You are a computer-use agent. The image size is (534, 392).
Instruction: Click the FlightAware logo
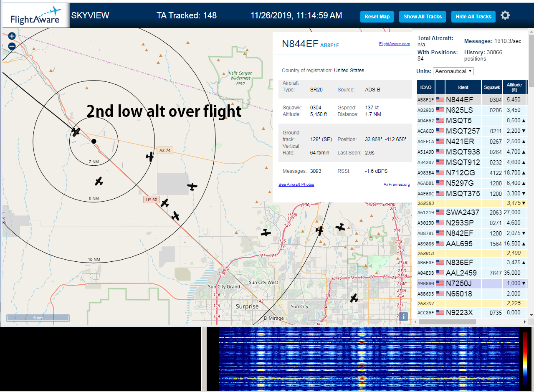(35, 16)
